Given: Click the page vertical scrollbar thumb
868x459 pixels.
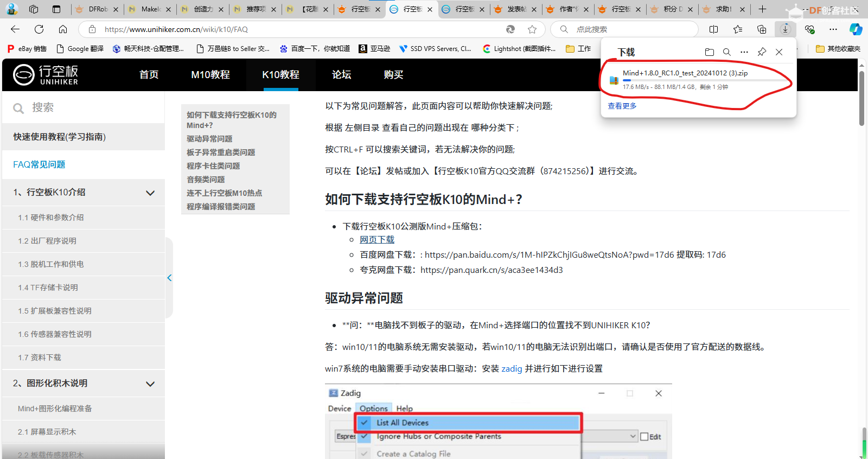Looking at the screenshot, I should (861, 98).
